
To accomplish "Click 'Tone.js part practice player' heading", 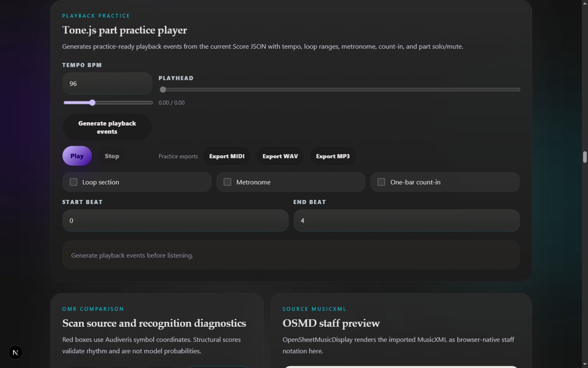I will [125, 30].
